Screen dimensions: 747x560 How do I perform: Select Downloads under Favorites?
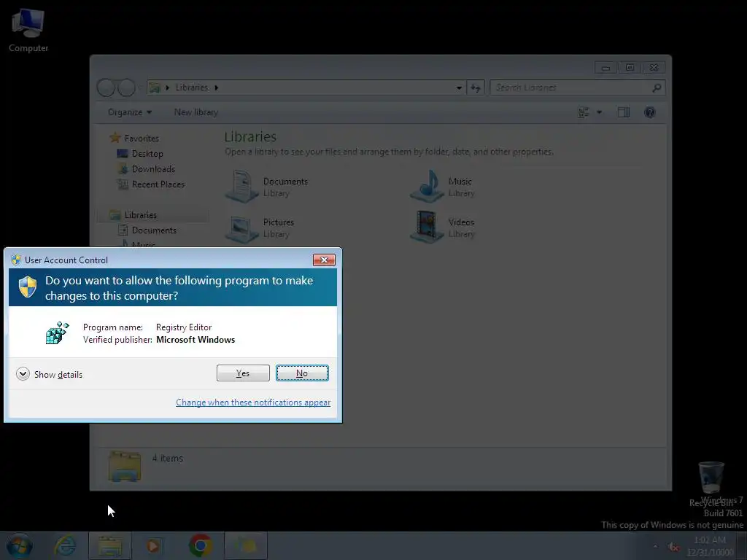(146, 168)
